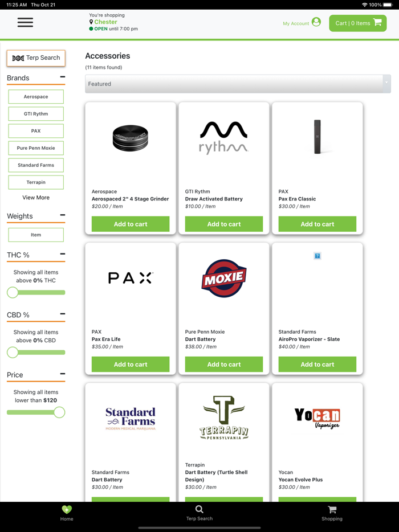Filter by Pure Penn Moxie brand

point(36,148)
